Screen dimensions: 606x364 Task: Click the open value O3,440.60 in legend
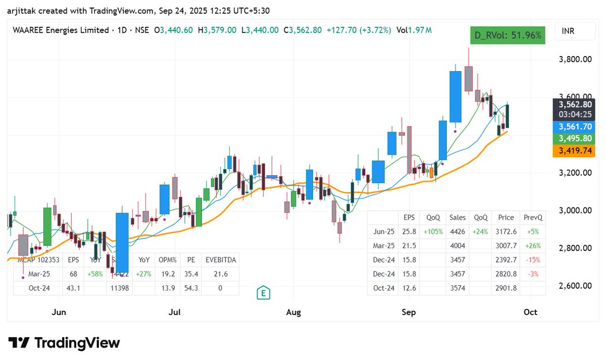(x=173, y=30)
